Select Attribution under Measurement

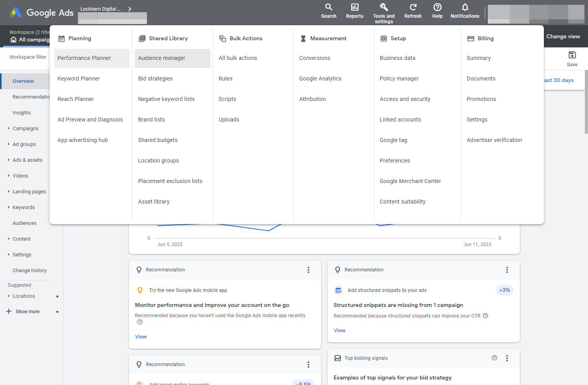click(313, 99)
